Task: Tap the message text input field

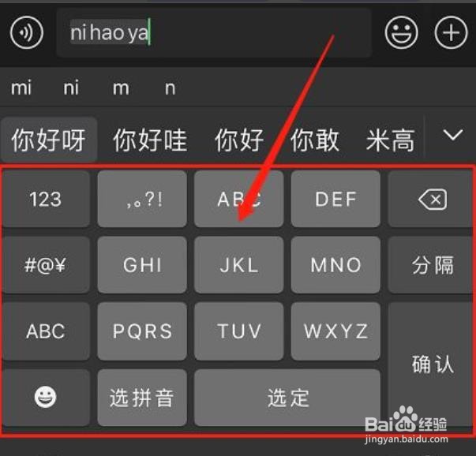Action: tap(214, 32)
